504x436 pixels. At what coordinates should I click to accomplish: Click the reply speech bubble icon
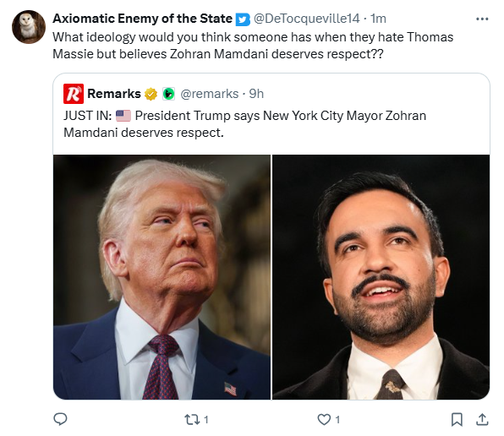coord(60,419)
